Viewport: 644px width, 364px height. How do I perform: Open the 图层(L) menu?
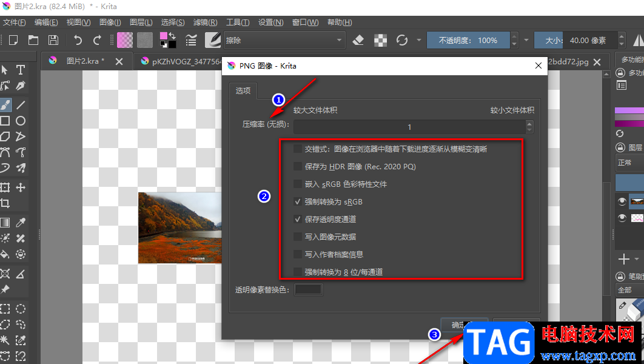(x=141, y=22)
